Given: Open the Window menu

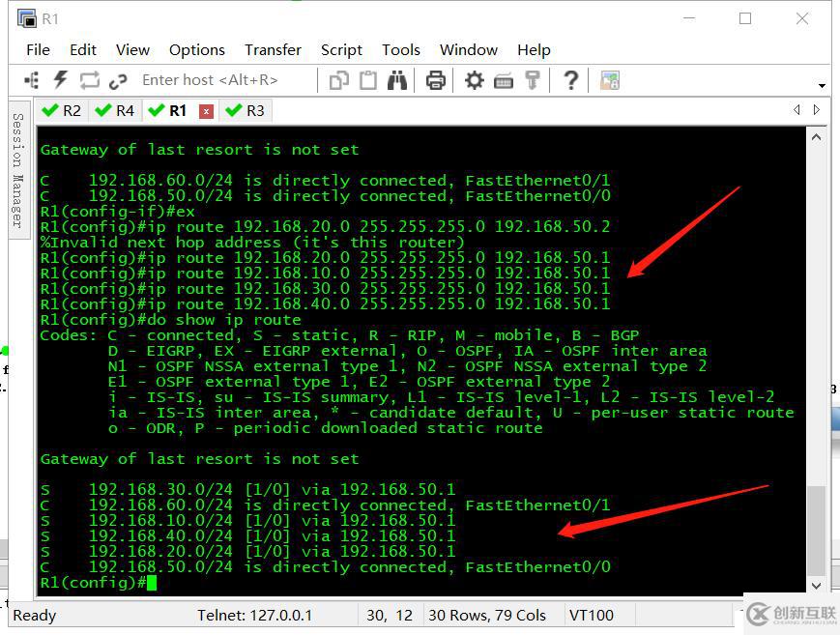Looking at the screenshot, I should tap(469, 50).
